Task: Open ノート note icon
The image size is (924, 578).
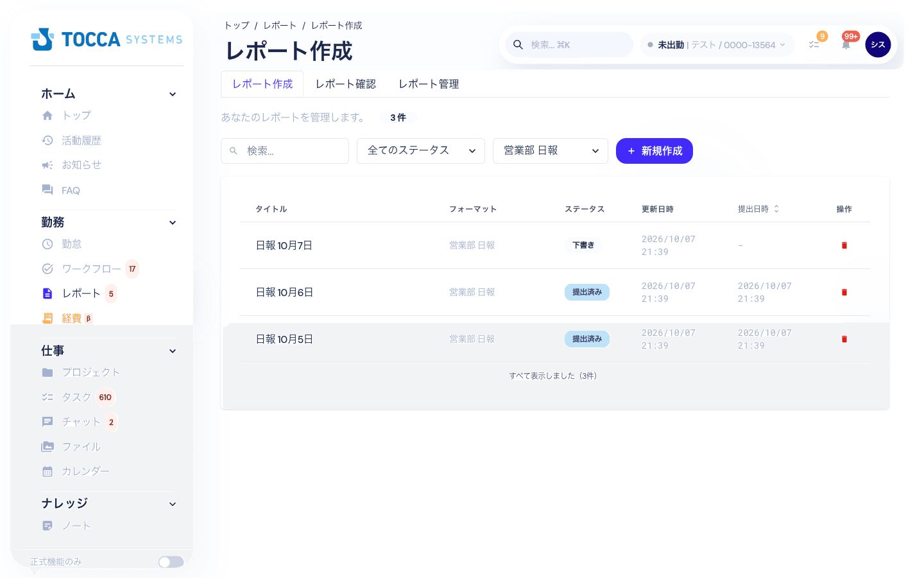Action: [x=47, y=526]
